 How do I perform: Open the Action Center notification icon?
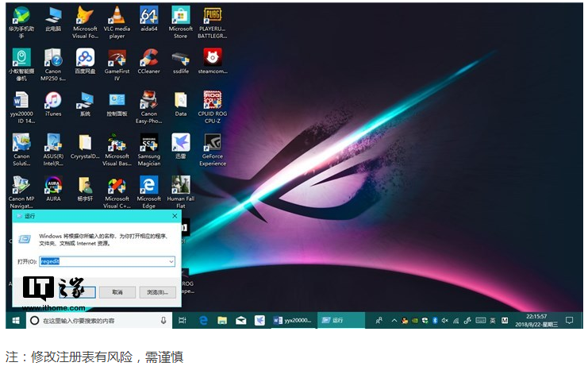click(x=569, y=320)
